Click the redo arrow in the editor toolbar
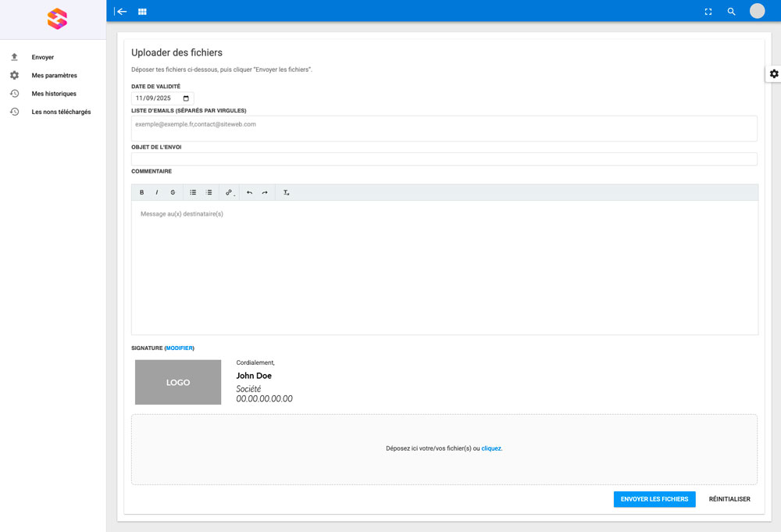This screenshot has width=781, height=532. (x=265, y=192)
